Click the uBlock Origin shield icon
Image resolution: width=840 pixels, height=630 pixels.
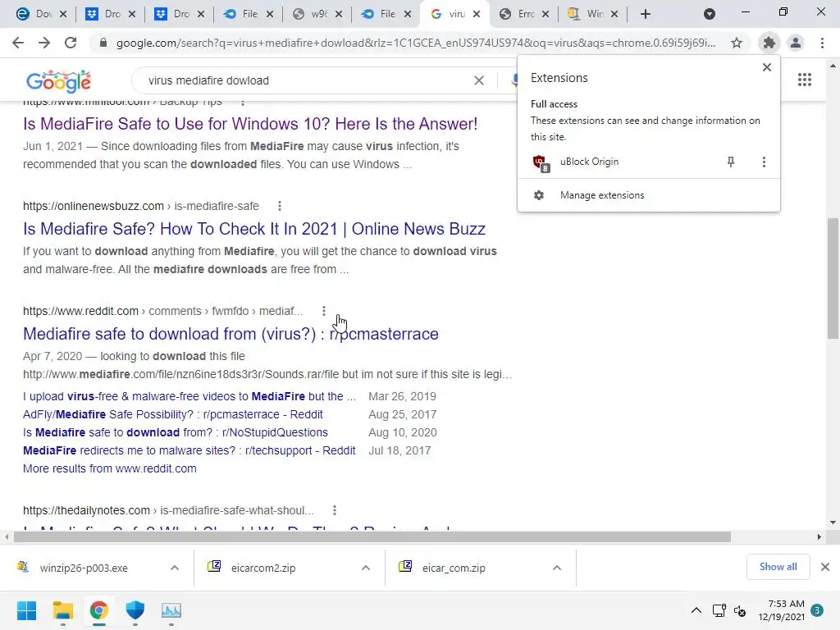pyautogui.click(x=541, y=162)
